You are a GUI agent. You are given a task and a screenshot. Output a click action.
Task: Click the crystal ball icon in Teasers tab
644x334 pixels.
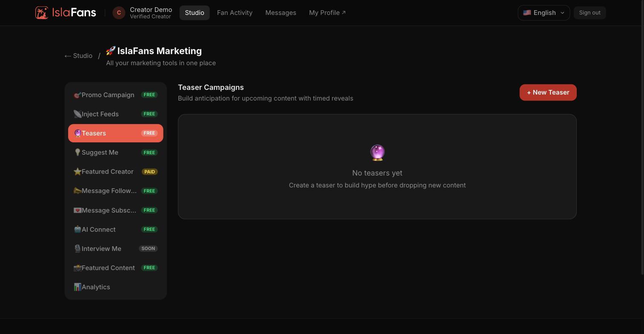coord(77,133)
